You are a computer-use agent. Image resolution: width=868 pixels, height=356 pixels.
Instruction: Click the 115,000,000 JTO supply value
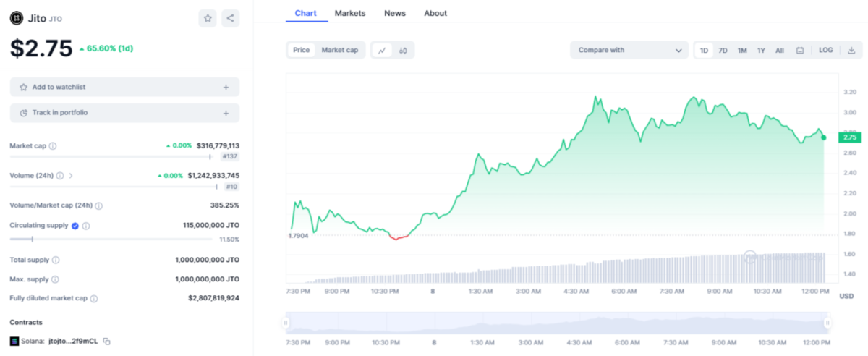click(x=211, y=226)
